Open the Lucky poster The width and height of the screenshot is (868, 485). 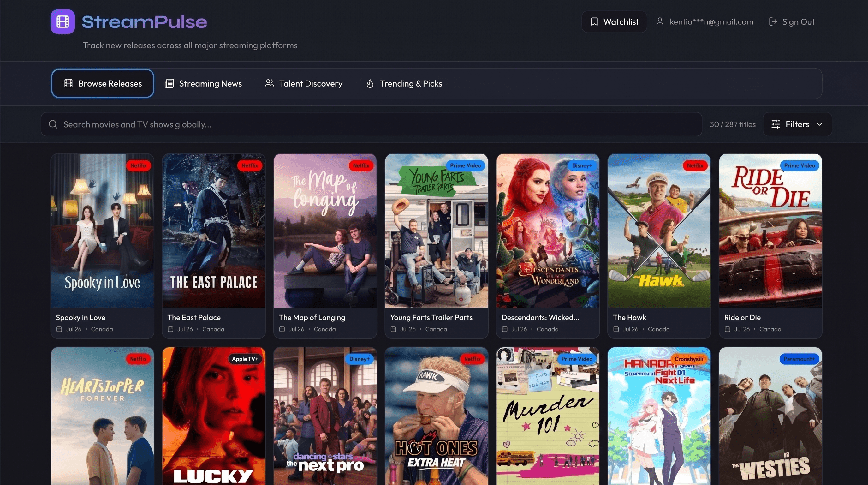214,416
